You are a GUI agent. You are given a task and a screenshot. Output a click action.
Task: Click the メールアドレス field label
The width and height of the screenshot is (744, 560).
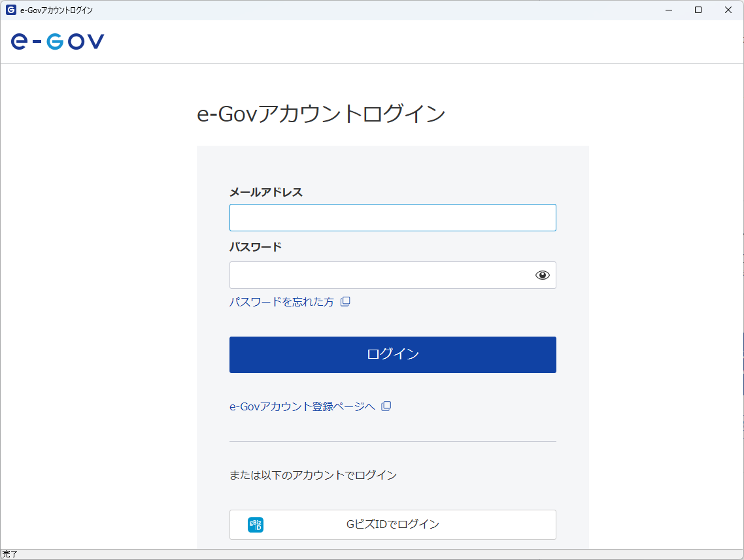point(265,192)
